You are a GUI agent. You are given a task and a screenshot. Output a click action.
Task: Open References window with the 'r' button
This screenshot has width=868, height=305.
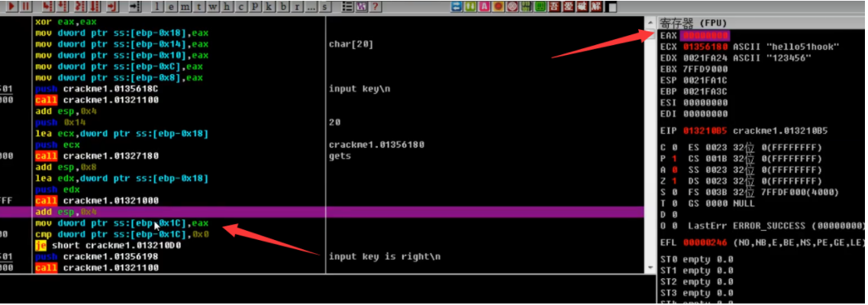click(297, 7)
